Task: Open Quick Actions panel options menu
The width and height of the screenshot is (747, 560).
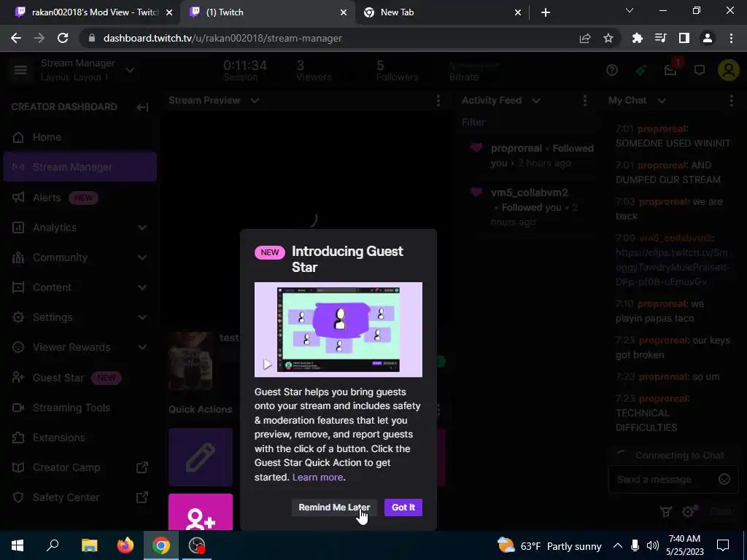Action: coord(438,409)
